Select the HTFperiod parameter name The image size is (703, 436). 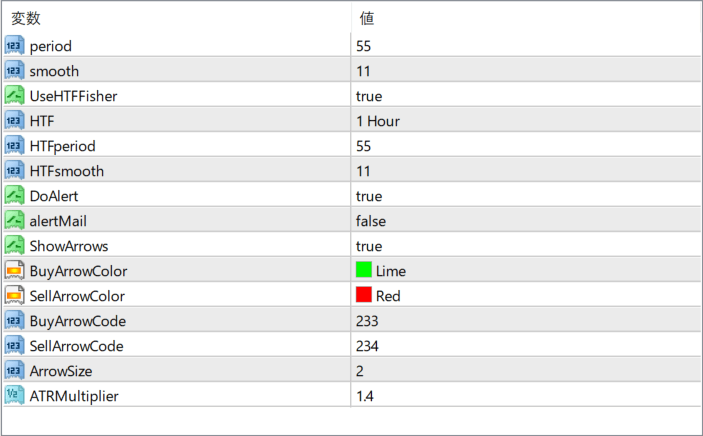click(x=62, y=146)
